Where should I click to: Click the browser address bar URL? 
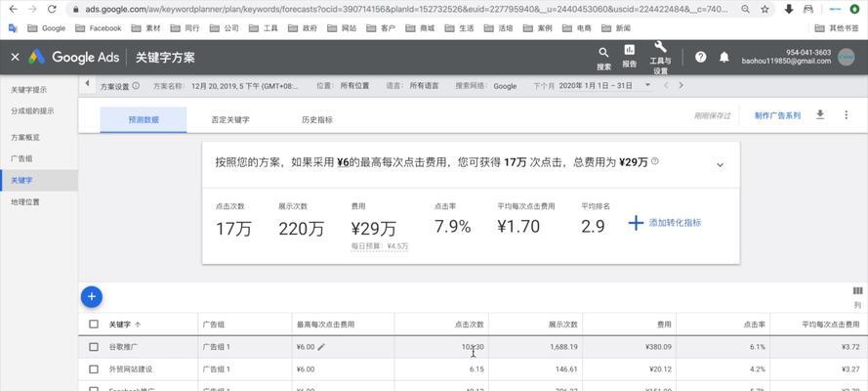coord(406,9)
